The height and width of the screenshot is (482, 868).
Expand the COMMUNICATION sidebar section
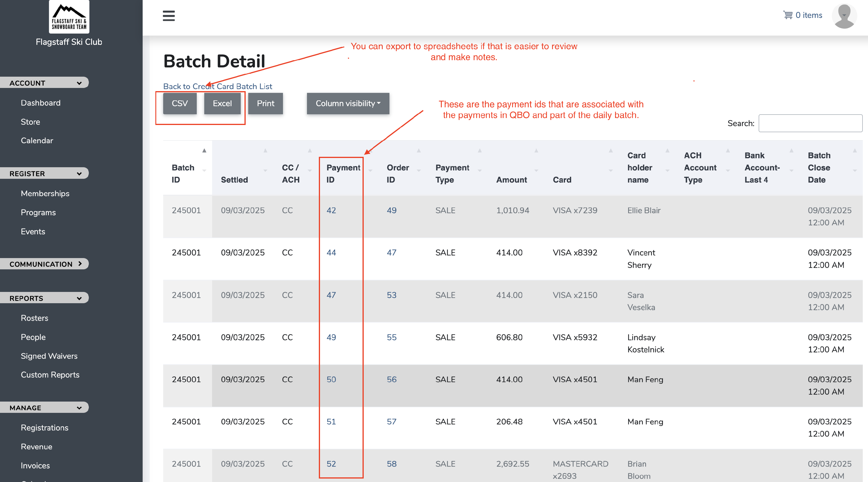pos(44,264)
